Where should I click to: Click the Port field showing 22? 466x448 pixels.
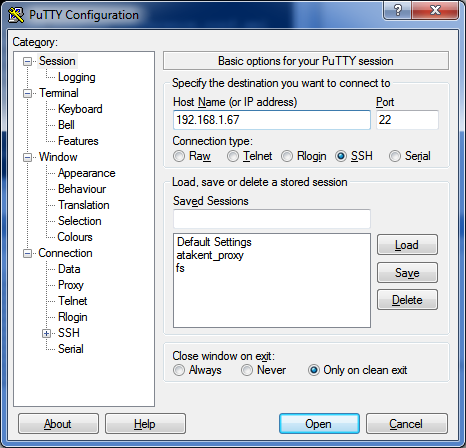[407, 120]
